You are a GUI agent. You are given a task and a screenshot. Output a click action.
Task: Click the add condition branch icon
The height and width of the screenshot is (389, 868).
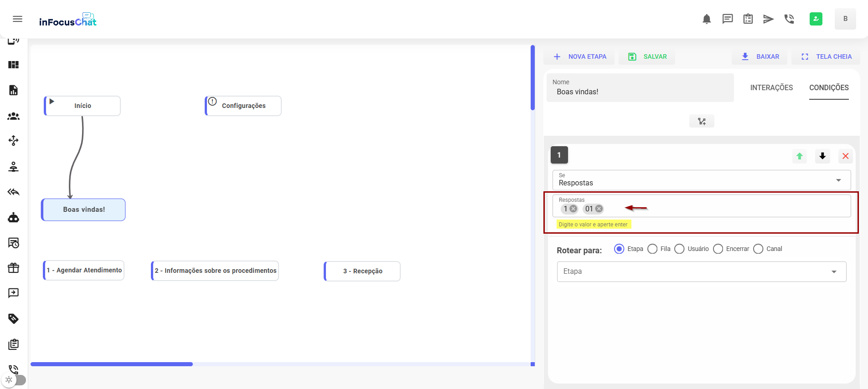[x=702, y=121]
